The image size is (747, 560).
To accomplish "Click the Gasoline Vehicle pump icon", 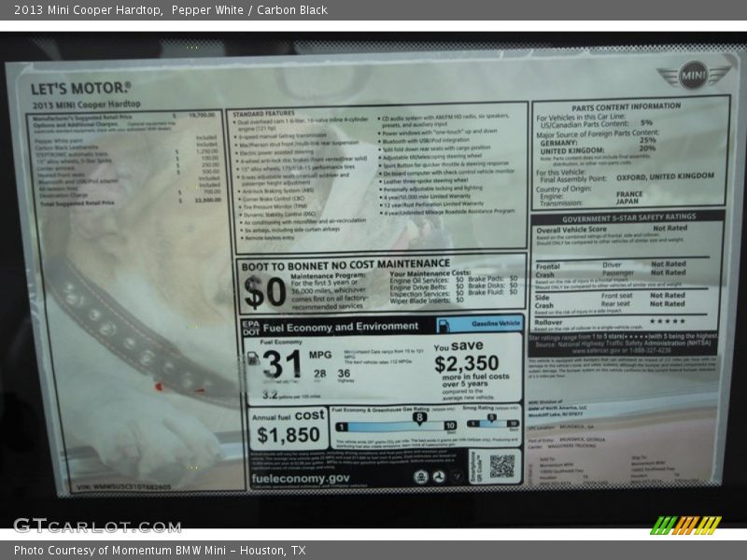I will tap(443, 325).
